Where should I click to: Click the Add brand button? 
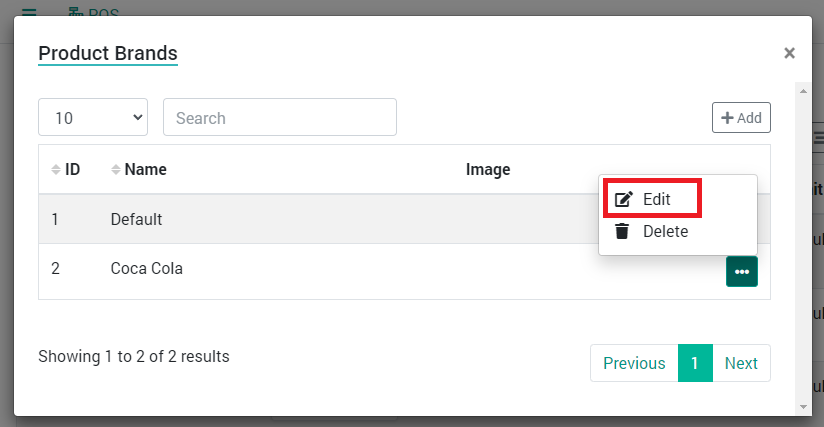click(x=741, y=118)
